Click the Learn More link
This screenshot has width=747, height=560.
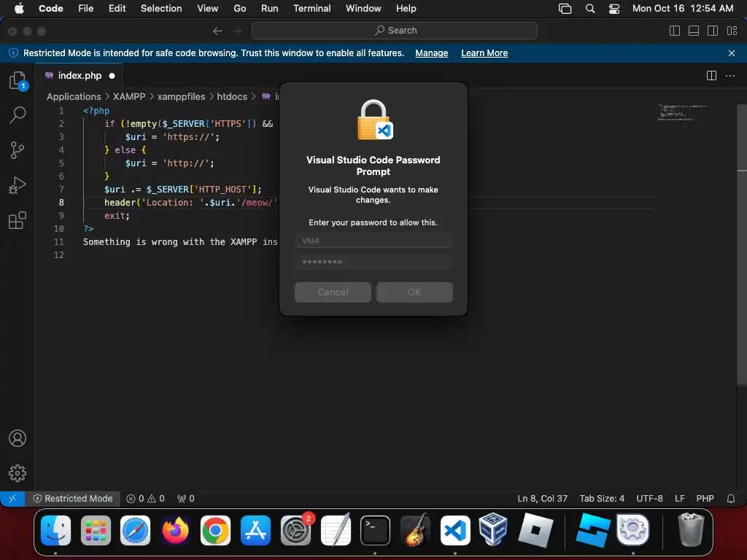(x=484, y=53)
